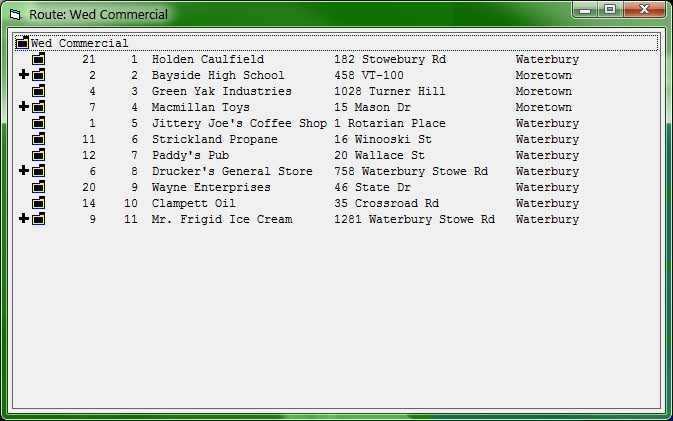The height and width of the screenshot is (421, 673).
Task: Select the Holden Caulfield customer name
Action: 208,59
